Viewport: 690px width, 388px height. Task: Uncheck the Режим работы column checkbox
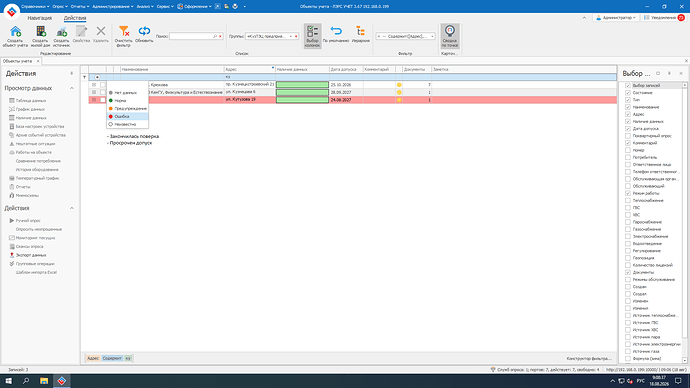pyautogui.click(x=628, y=194)
